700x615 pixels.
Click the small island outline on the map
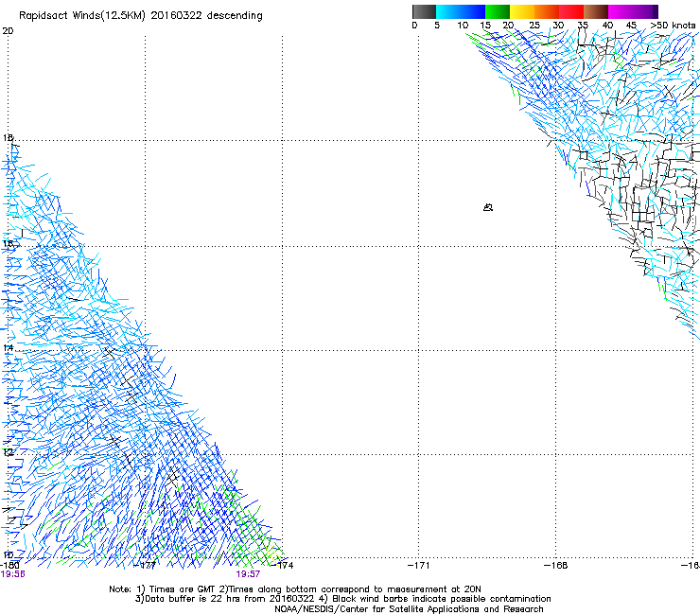click(x=488, y=207)
